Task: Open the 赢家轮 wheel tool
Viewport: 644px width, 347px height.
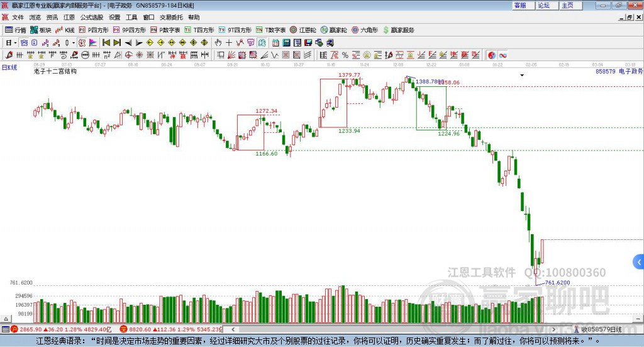Action: point(334,30)
